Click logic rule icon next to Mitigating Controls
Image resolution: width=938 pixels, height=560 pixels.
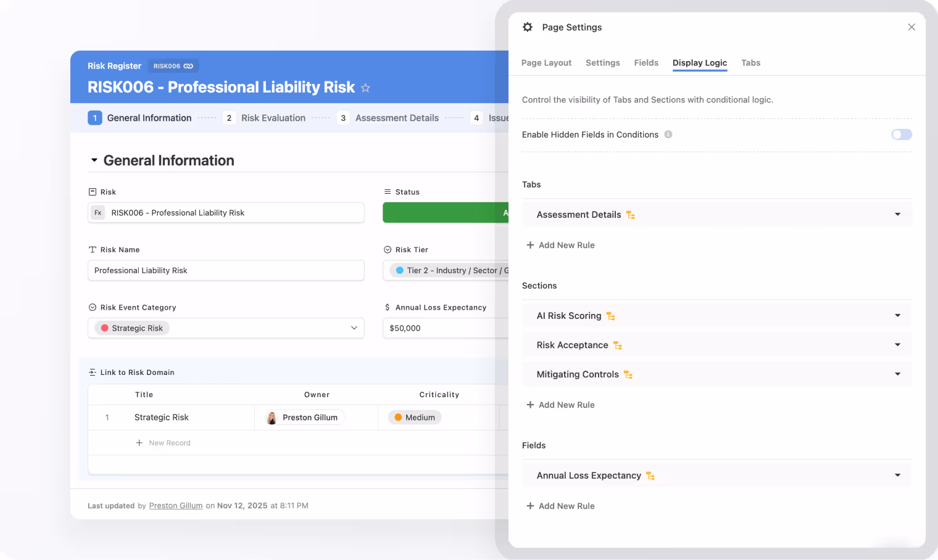point(628,375)
